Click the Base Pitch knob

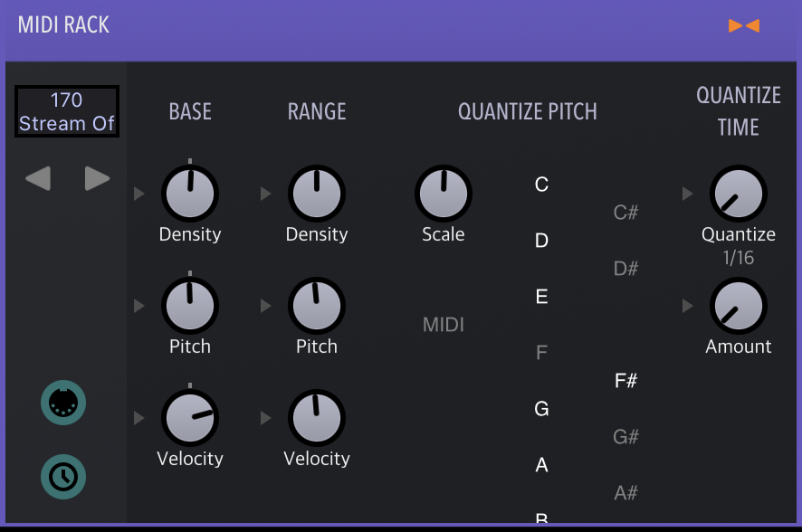tap(190, 306)
